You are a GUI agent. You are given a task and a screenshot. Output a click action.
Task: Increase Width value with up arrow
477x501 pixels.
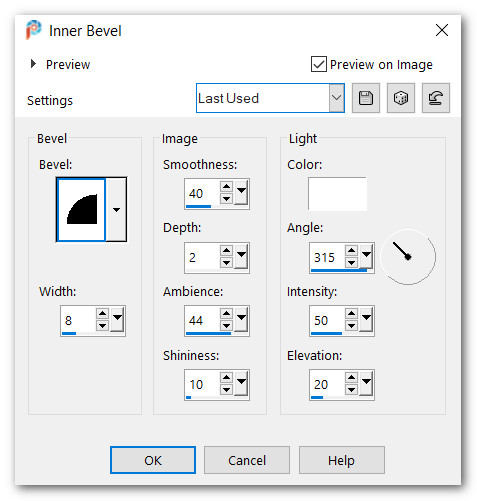coord(102,313)
